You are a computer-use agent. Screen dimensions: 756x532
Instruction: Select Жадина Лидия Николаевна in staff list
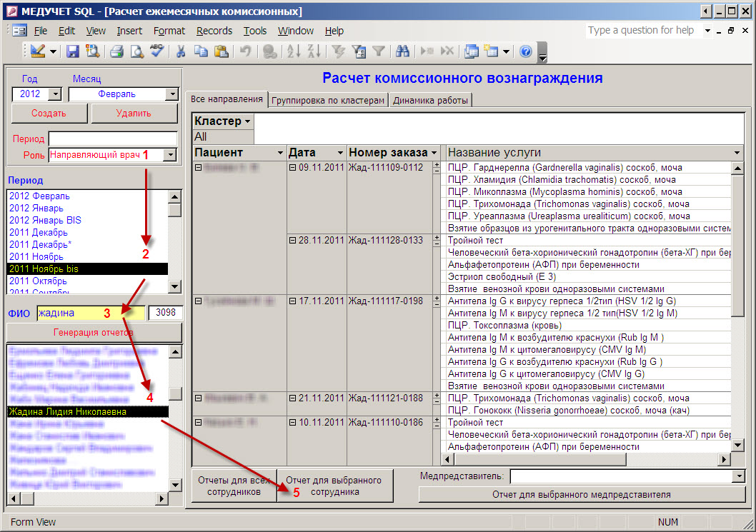88,411
